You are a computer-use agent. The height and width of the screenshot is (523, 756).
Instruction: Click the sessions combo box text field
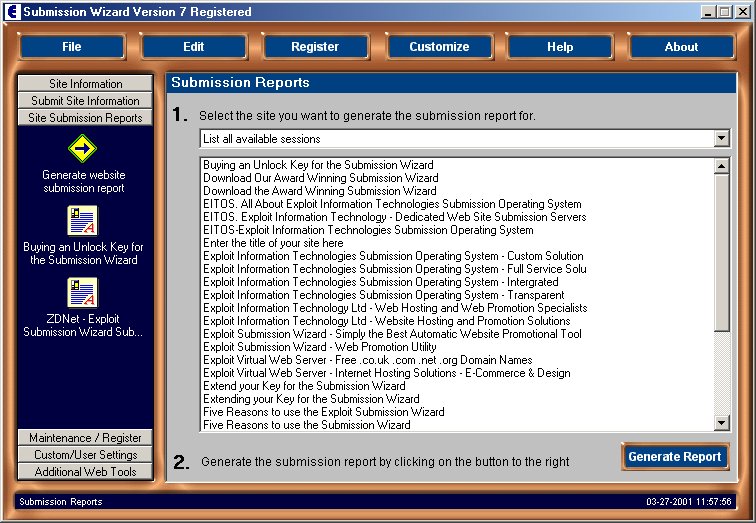[457, 139]
